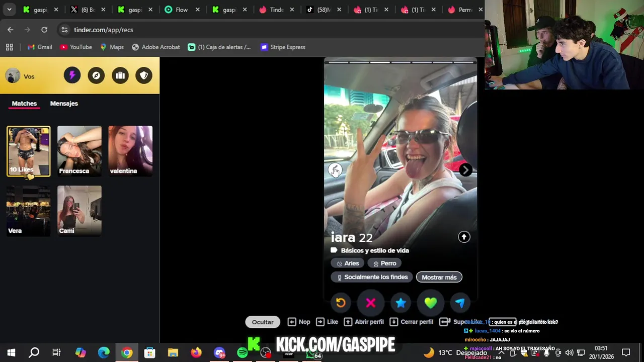The image size is (644, 362).
Task: Click the Perro pet tag
Action: [x=384, y=263]
